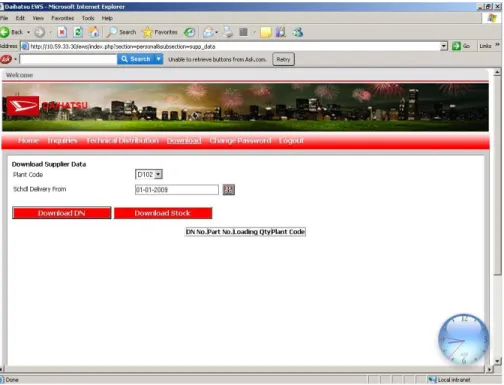Open the Messenger toolbar icon
Viewport: 504px width, 385px height.
point(298,32)
